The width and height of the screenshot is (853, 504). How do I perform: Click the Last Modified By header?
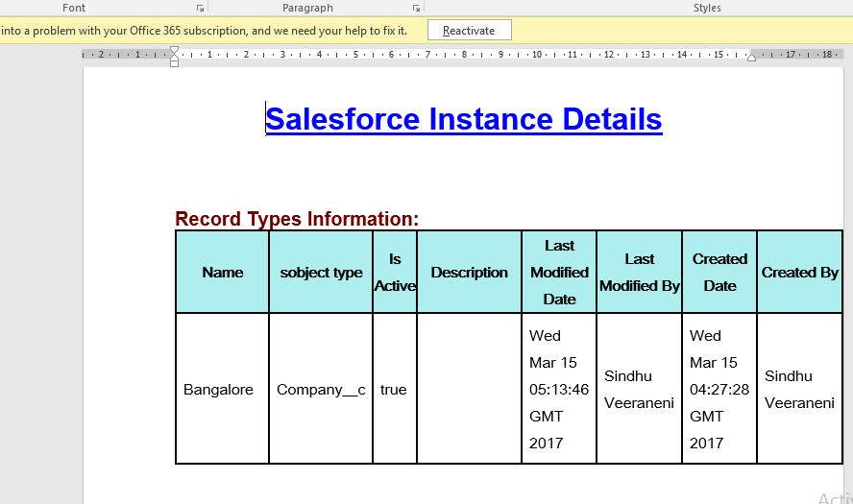639,272
